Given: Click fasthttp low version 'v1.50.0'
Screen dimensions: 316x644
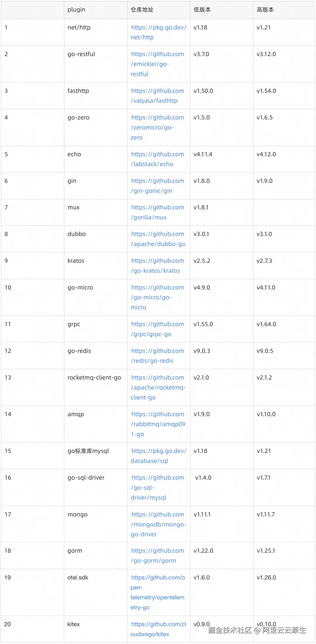Looking at the screenshot, I should [x=203, y=91].
